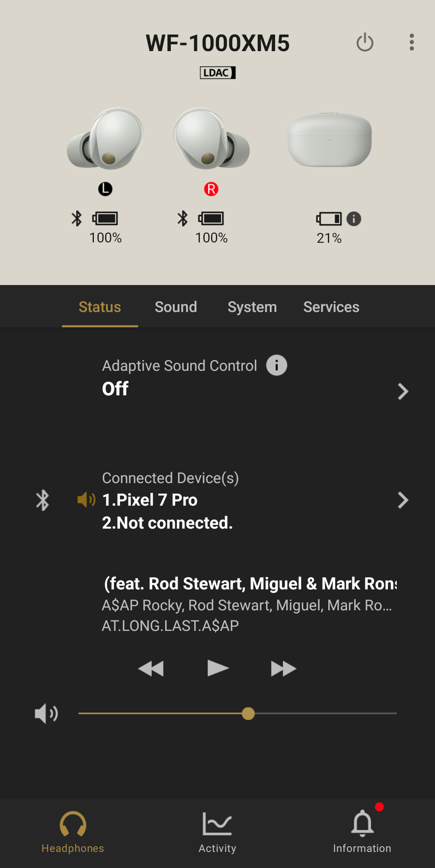Image resolution: width=435 pixels, height=868 pixels.
Task: Play the current track
Action: tap(218, 668)
